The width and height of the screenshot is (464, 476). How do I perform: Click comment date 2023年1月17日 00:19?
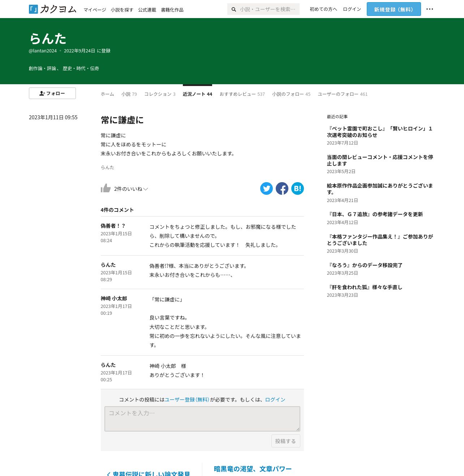pos(116,310)
